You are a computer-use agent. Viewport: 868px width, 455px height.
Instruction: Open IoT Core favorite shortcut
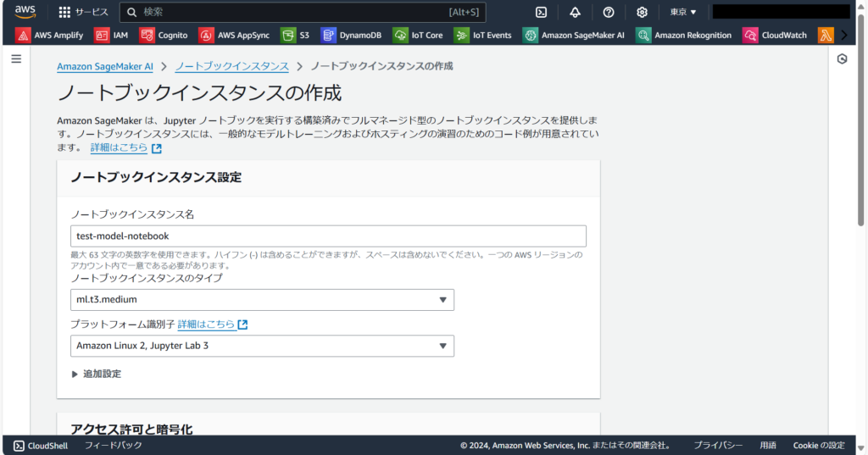coord(418,35)
